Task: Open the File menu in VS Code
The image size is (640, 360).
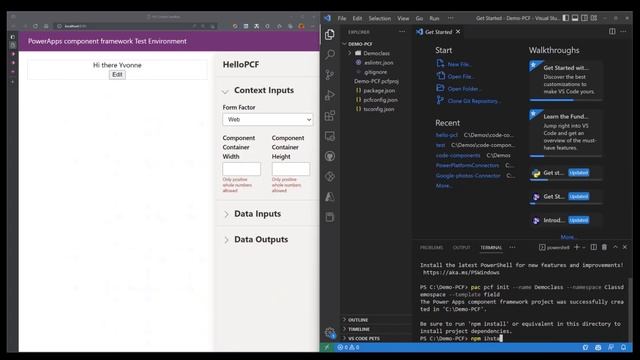Action: (x=342, y=18)
